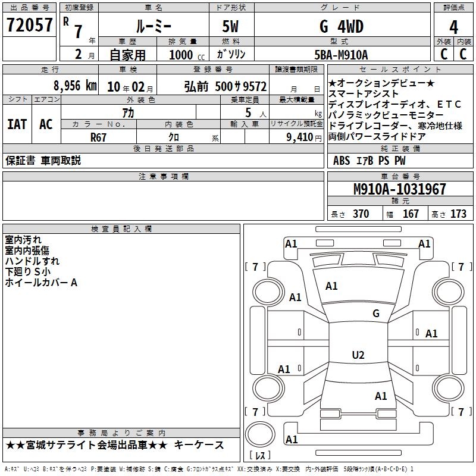This screenshot has height=476, width=476.
Task: Click the length value 370
Action: point(361,214)
